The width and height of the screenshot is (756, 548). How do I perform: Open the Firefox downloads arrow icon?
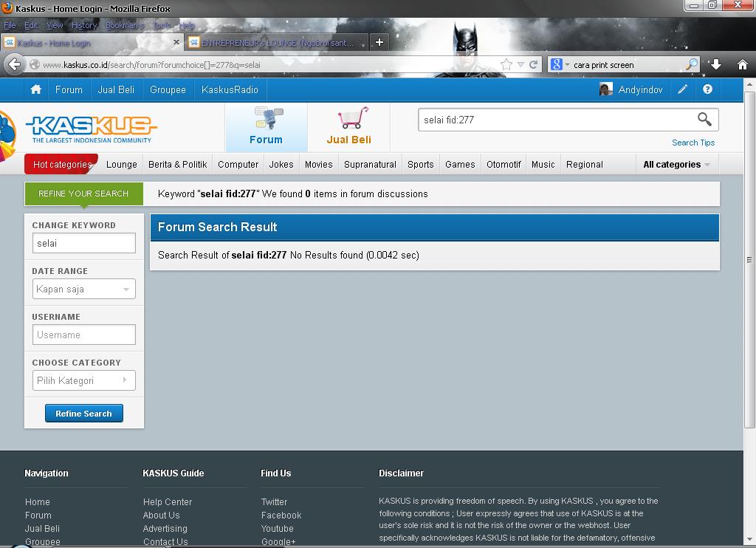click(x=715, y=65)
